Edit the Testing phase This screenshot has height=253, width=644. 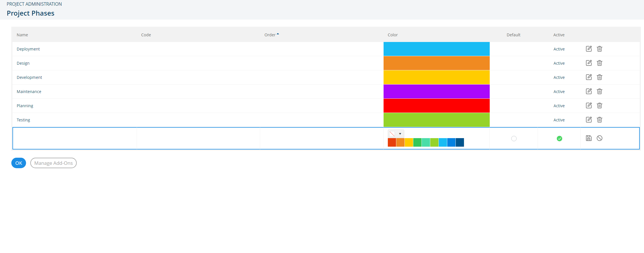589,120
